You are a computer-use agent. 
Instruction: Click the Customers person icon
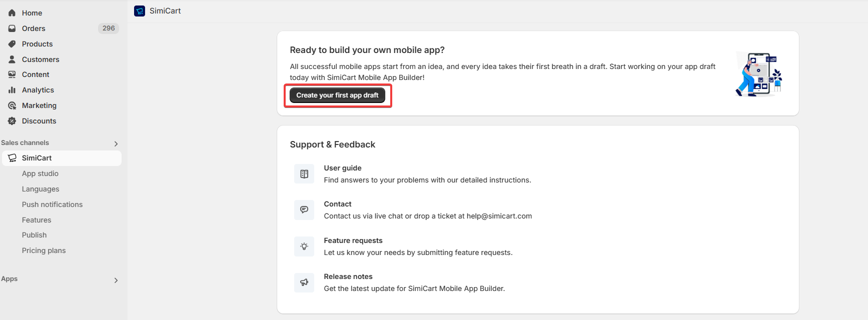pos(12,59)
